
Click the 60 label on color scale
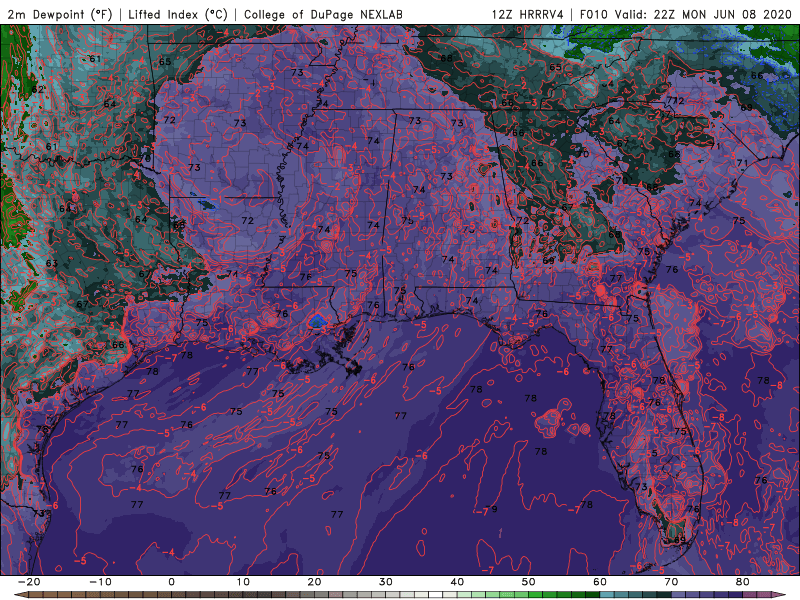[600, 582]
